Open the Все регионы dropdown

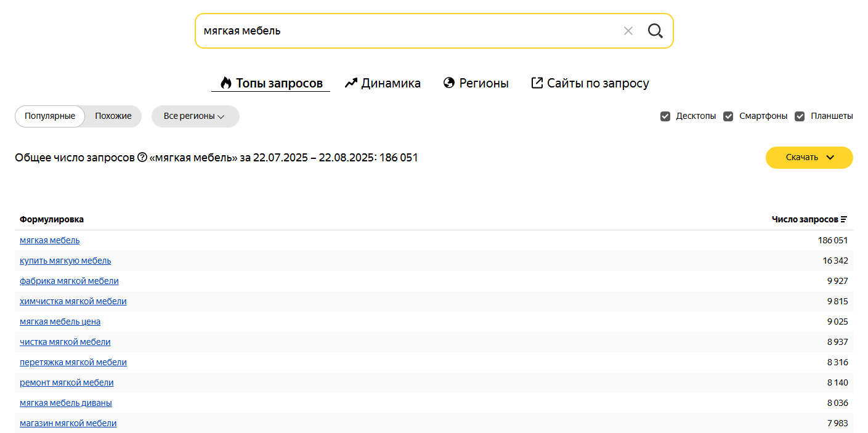(195, 116)
